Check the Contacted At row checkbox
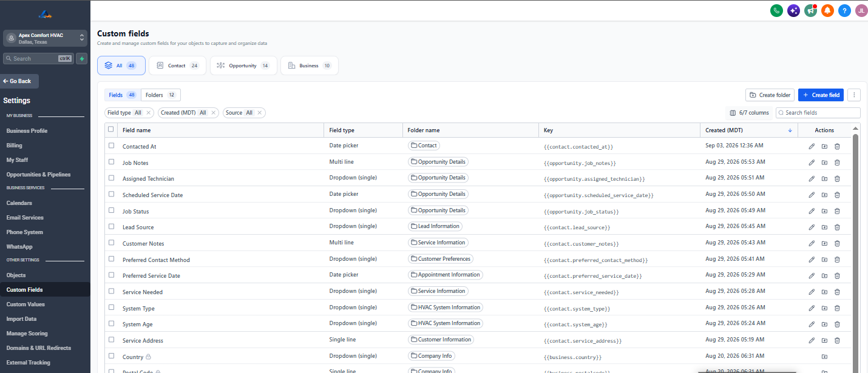The height and width of the screenshot is (373, 868). pos(111,146)
